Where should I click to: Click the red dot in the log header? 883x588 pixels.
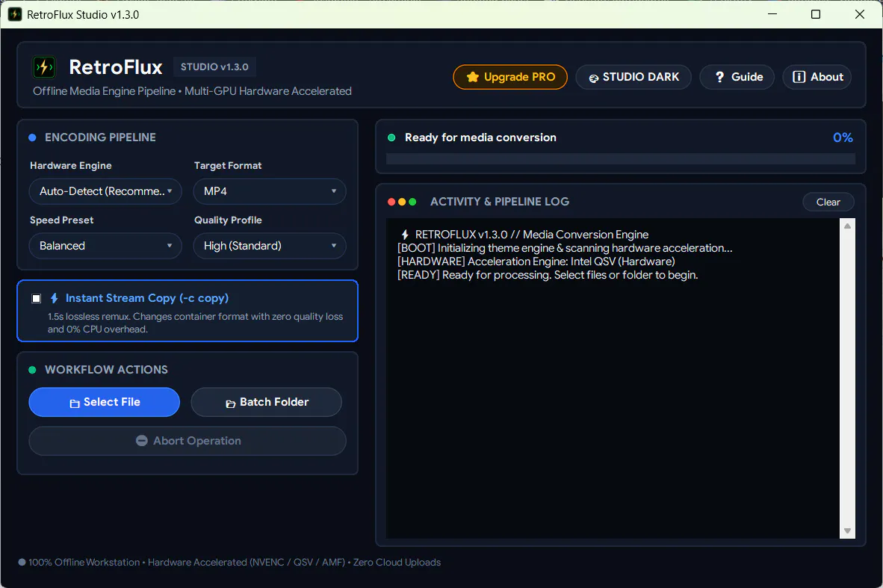[391, 202]
